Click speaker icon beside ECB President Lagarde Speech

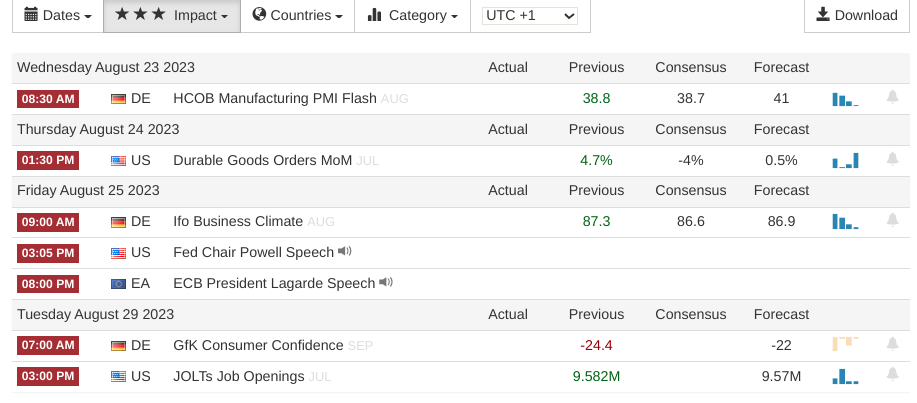[x=385, y=283]
